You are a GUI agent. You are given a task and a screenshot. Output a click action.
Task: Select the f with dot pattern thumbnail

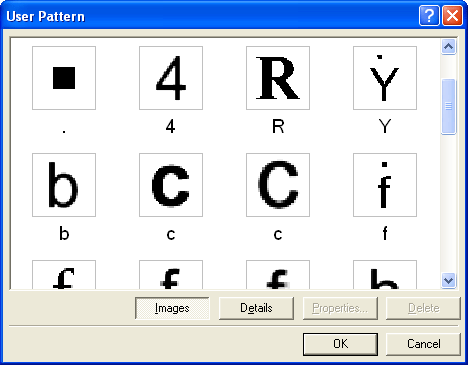[x=385, y=185]
